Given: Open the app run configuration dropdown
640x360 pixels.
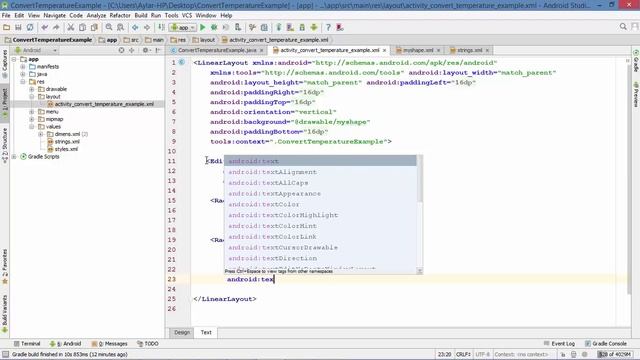Looking at the screenshot, I should pos(182,27).
